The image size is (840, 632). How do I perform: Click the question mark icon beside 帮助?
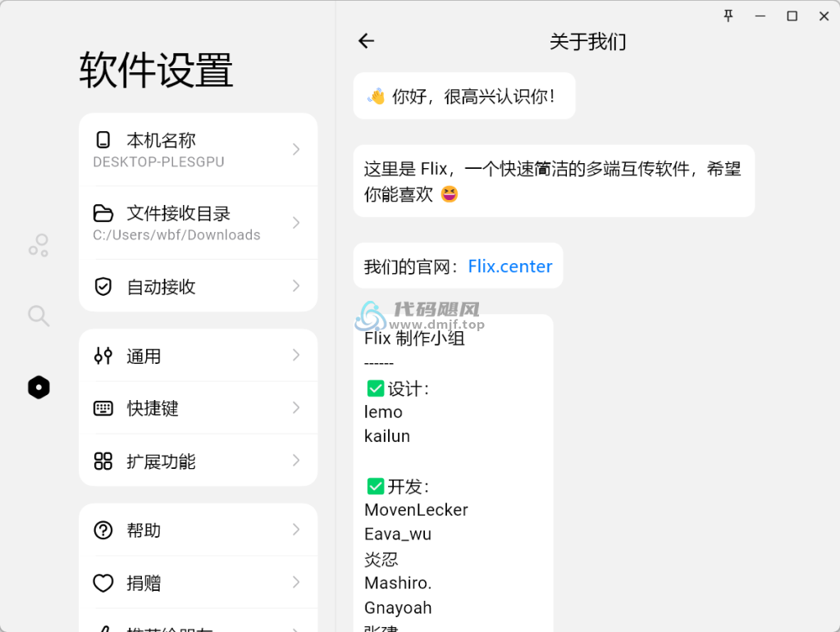(x=103, y=530)
